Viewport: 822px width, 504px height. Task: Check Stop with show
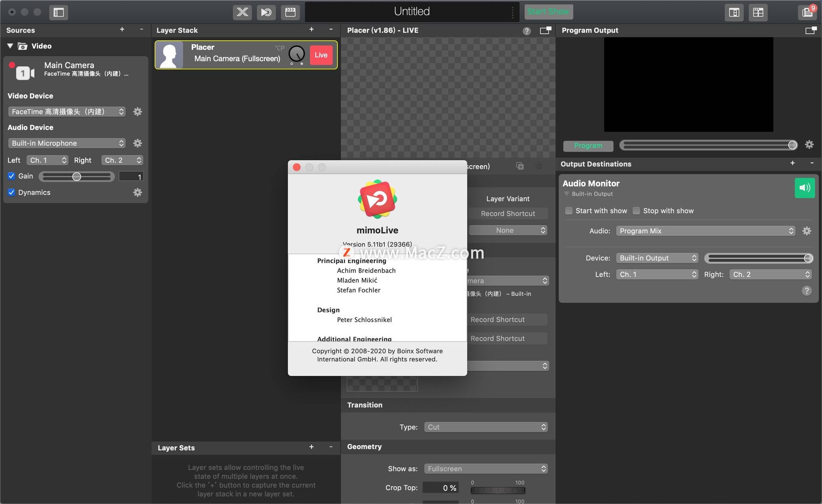click(636, 210)
